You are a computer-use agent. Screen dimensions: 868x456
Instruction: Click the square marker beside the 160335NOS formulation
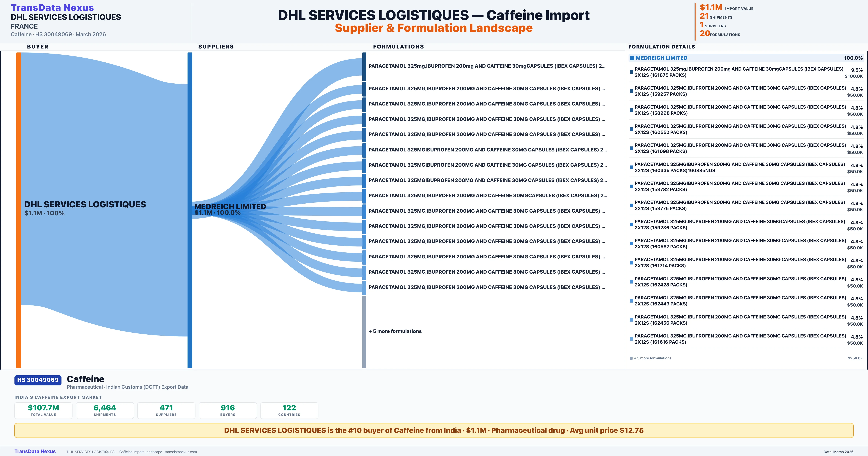[631, 167]
